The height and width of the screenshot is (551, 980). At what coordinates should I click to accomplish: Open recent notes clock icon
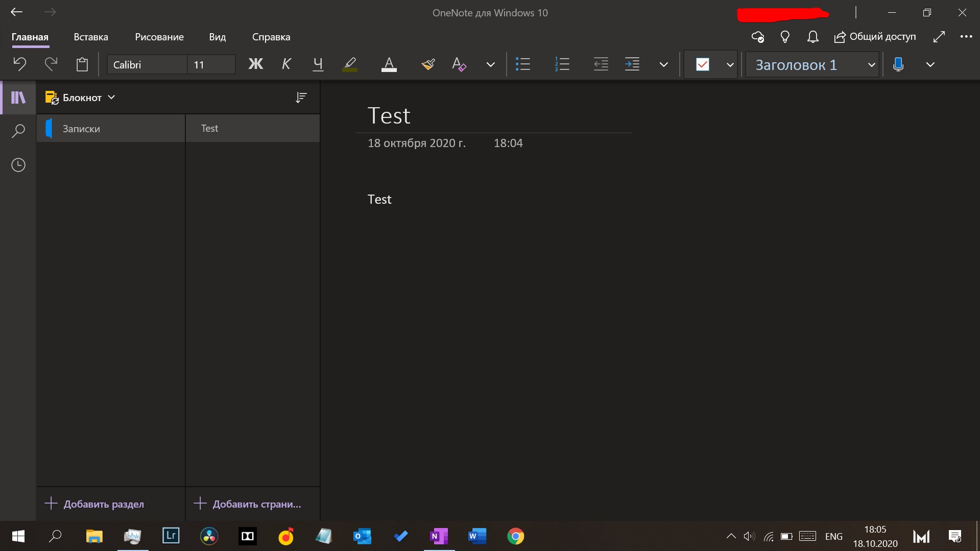point(18,165)
